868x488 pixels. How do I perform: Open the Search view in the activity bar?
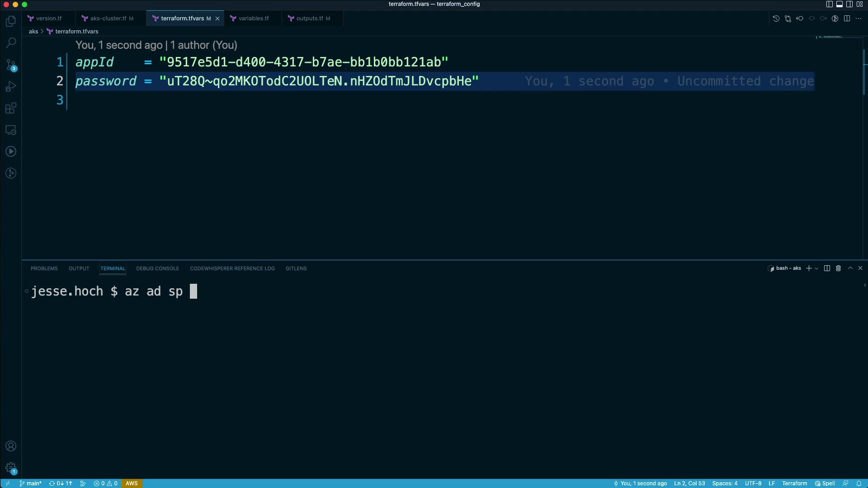point(11,43)
